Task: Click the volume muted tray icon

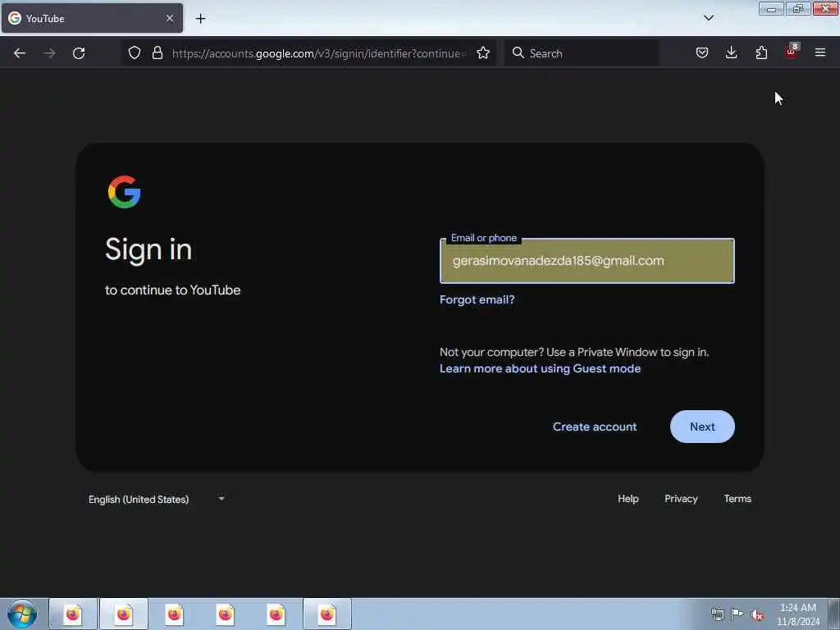Action: click(757, 614)
